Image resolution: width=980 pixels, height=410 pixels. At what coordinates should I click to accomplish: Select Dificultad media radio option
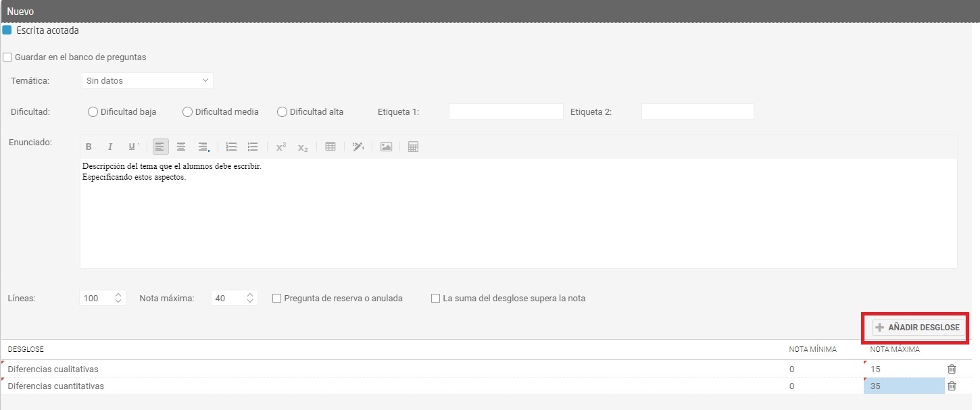pyautogui.click(x=187, y=112)
